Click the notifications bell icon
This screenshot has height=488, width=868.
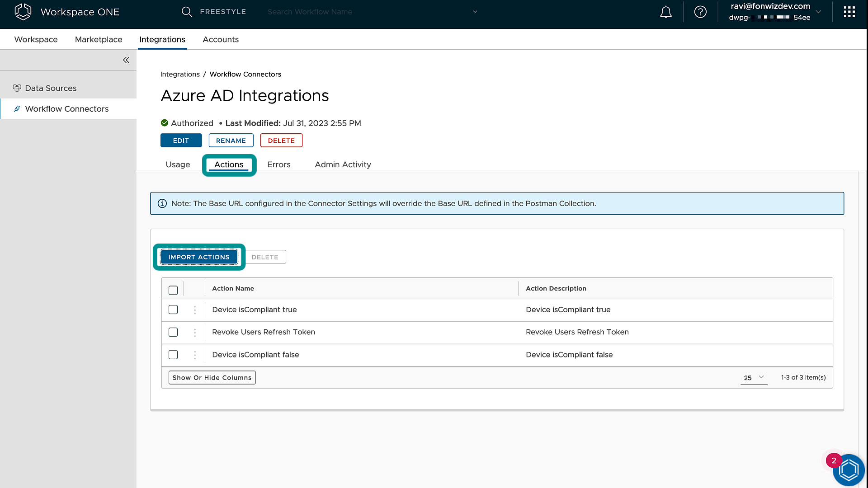tap(665, 12)
